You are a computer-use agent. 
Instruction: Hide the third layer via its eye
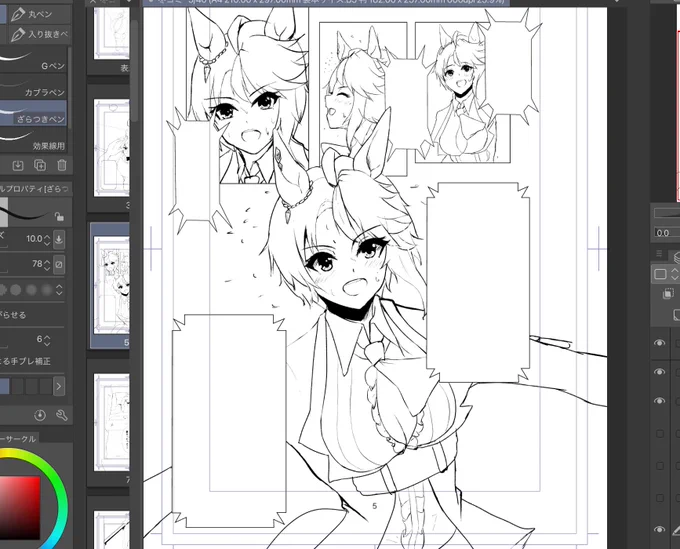(660, 400)
